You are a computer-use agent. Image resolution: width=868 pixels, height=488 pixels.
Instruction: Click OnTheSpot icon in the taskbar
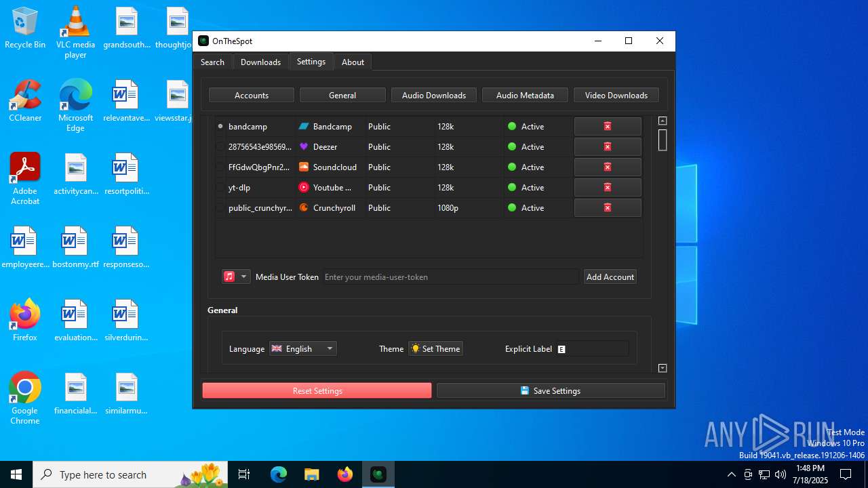pyautogui.click(x=378, y=474)
